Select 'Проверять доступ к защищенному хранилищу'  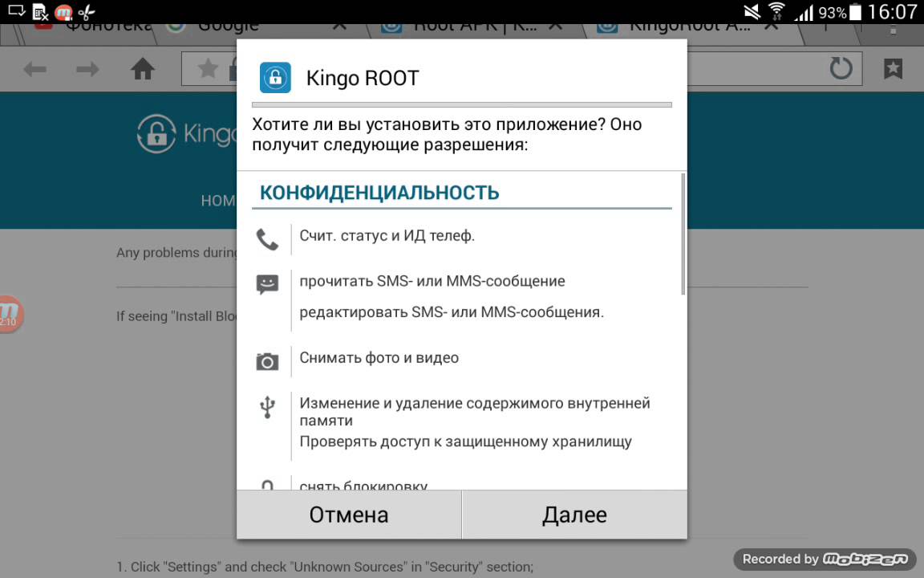[465, 442]
